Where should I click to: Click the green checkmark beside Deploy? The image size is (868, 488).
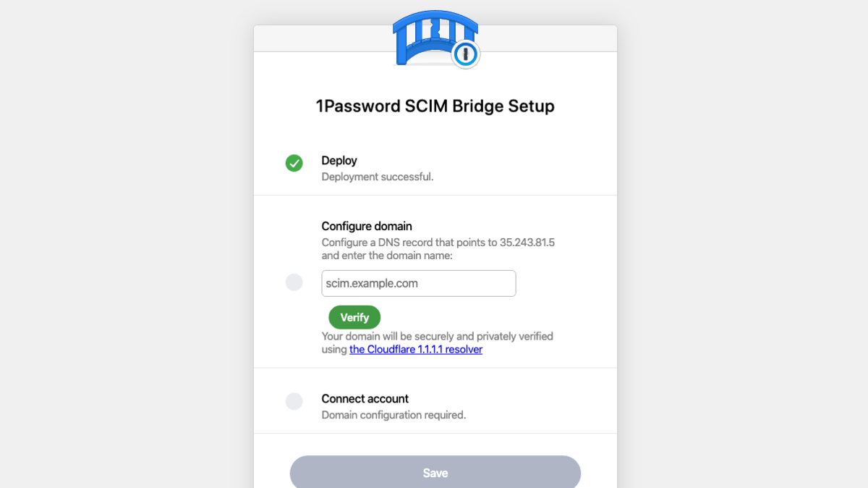[x=294, y=163]
